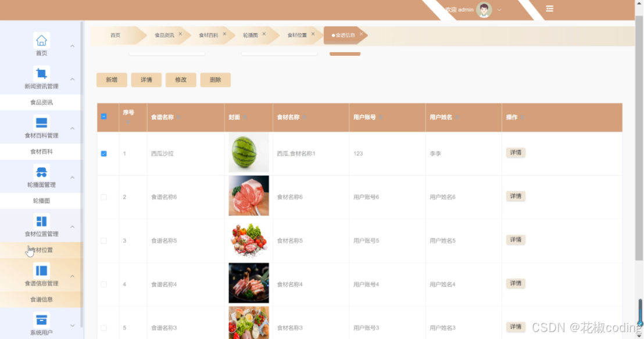Collapse the 食材位置管理 chevron
The height and width of the screenshot is (339, 644).
point(72,227)
